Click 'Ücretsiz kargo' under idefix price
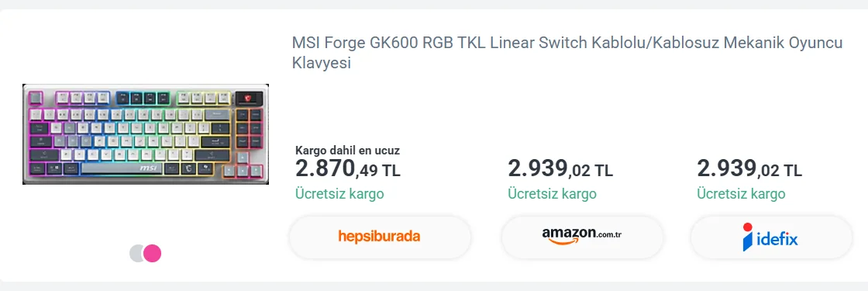This screenshot has width=868, height=291. coord(741,194)
